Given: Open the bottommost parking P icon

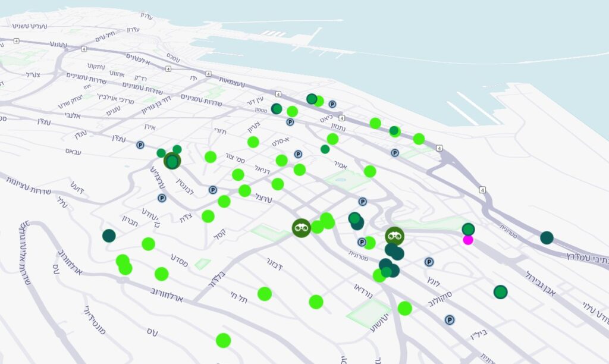Looking at the screenshot, I should point(450,320).
